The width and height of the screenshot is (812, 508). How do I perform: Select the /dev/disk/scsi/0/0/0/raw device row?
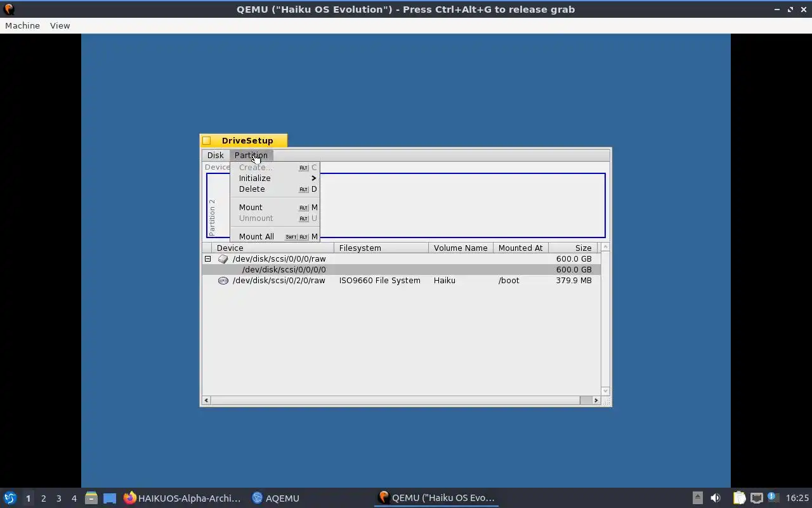[401, 258]
